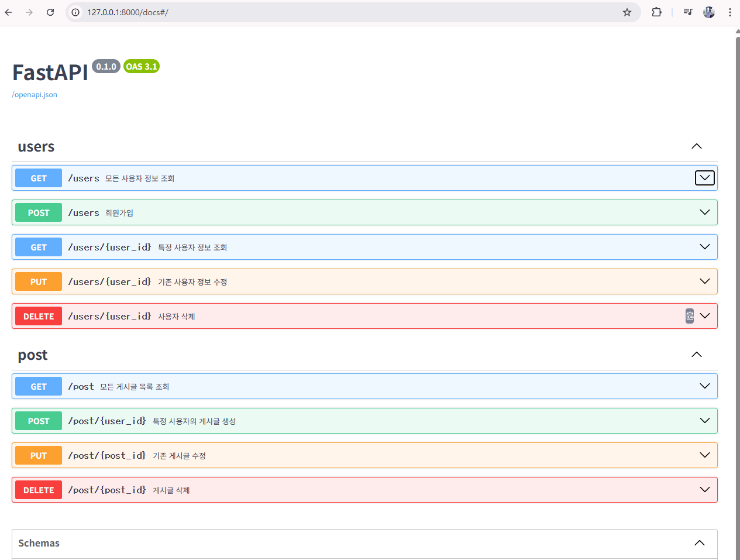Expand GET /post chevron
Image resolution: width=740 pixels, height=560 pixels.
pos(705,386)
